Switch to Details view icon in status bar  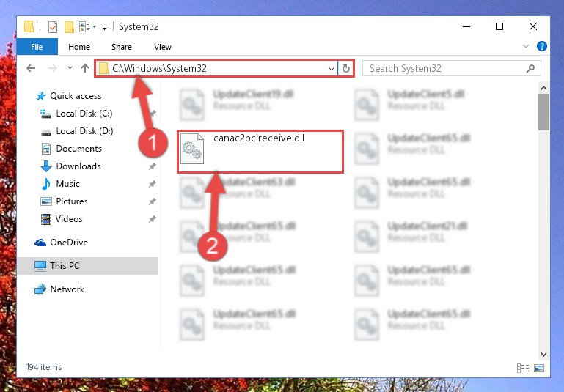[523, 368]
